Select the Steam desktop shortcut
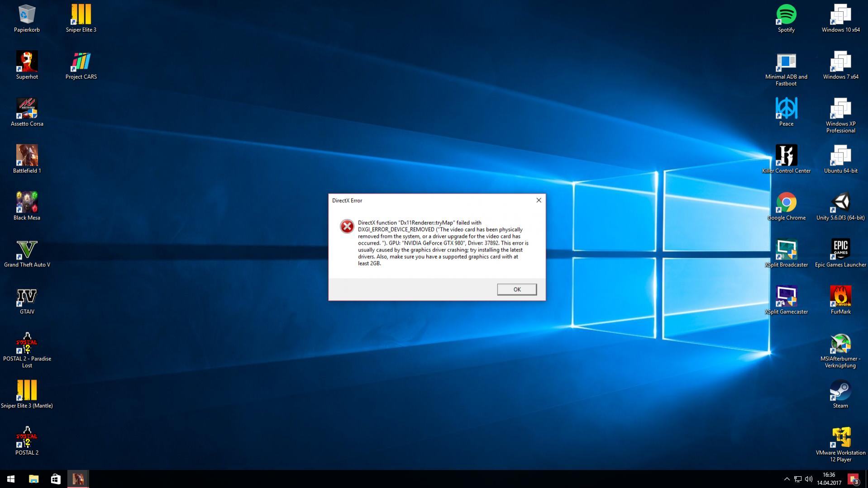This screenshot has height=488, width=868. coord(840,394)
